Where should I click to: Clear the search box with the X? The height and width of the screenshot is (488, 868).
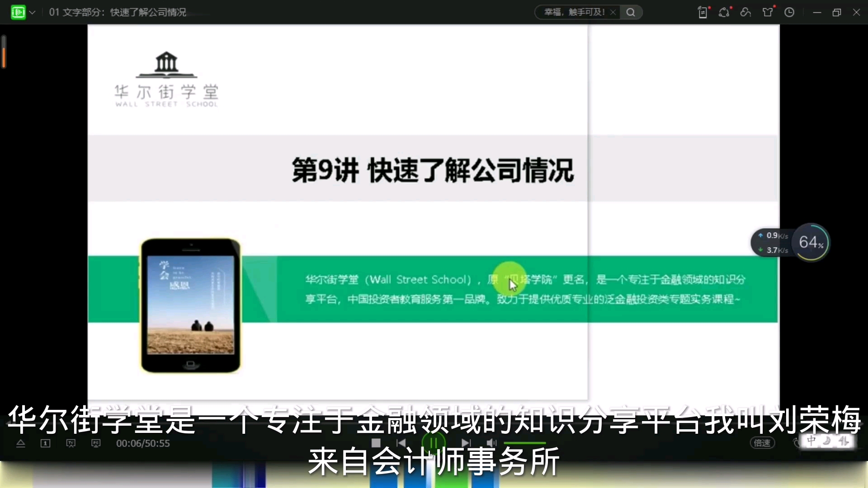(613, 12)
